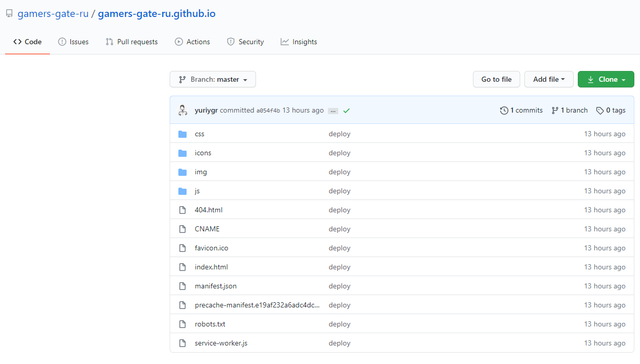
Task: Open the Actions tab
Action: pos(192,42)
